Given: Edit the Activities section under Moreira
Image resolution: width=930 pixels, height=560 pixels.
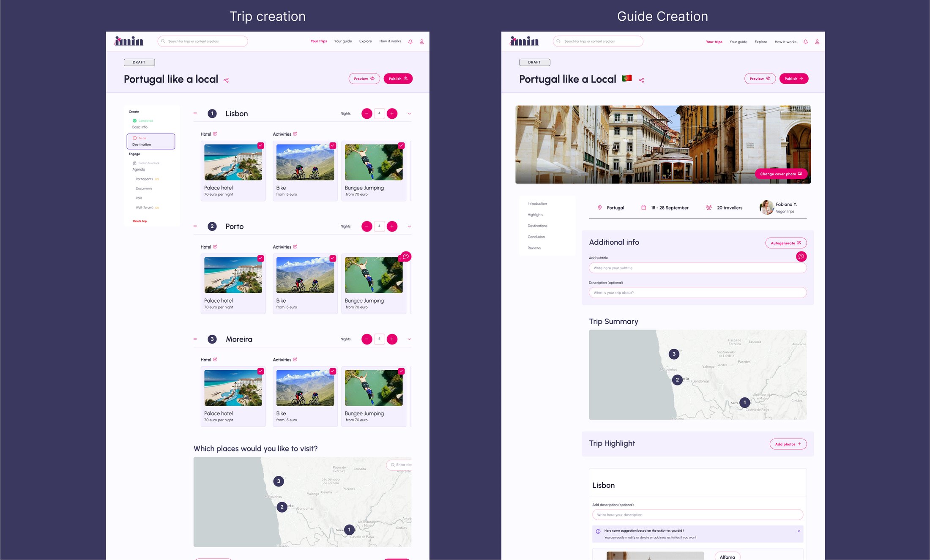Looking at the screenshot, I should click(x=295, y=360).
